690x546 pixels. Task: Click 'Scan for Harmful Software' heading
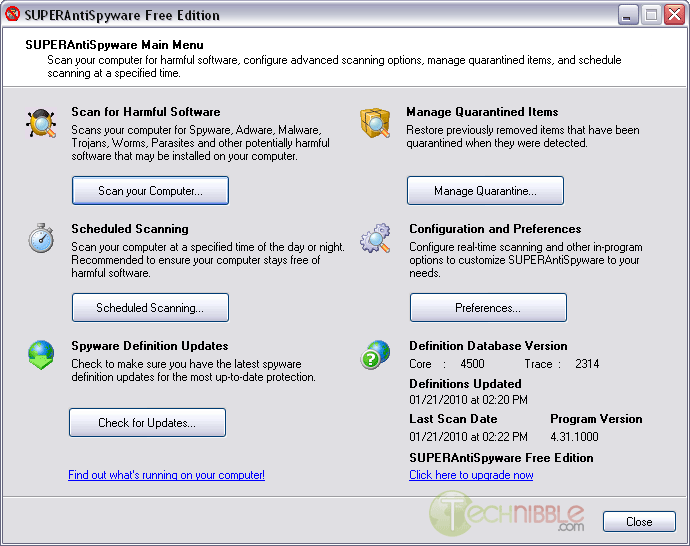click(x=146, y=112)
